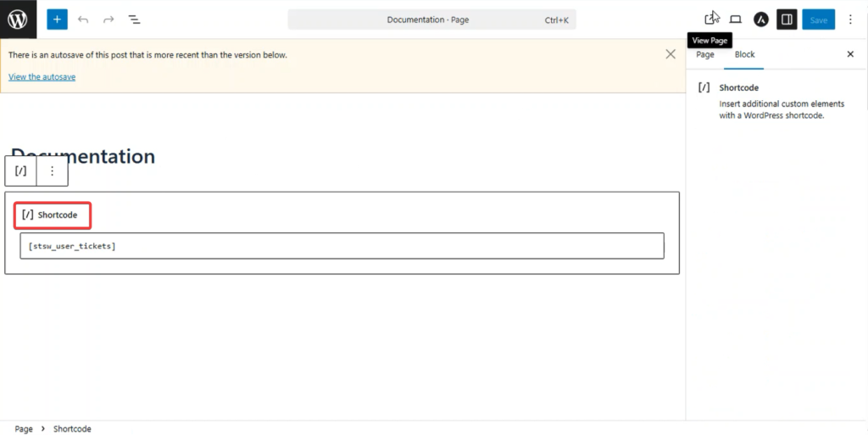868x435 pixels.
Task: Open the editor options three-dot menu
Action: [850, 20]
